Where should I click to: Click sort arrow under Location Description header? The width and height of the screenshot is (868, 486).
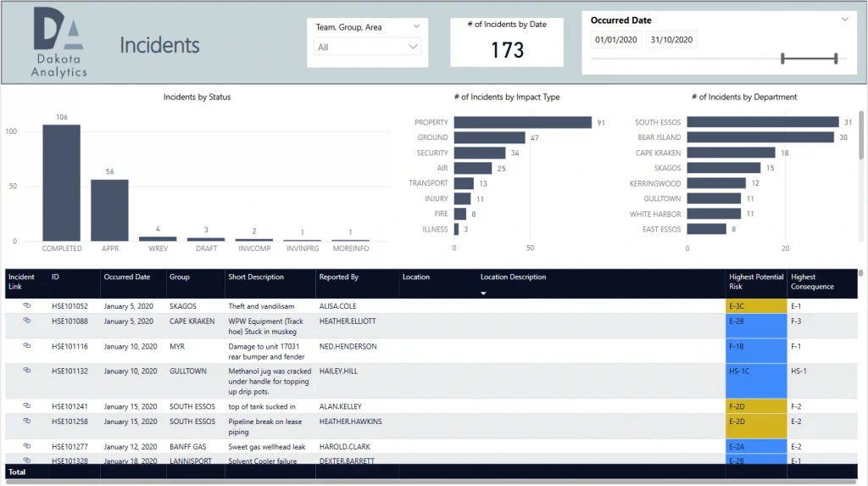(x=484, y=293)
